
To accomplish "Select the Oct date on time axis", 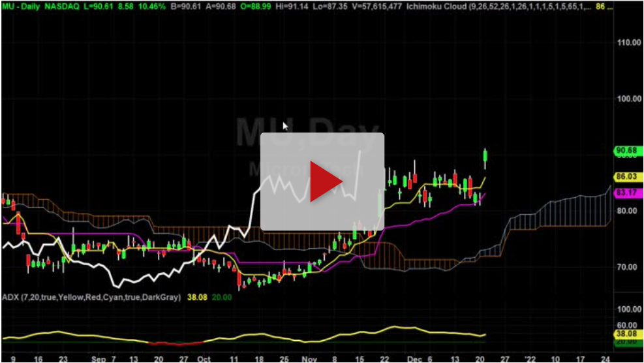I will [x=204, y=358].
